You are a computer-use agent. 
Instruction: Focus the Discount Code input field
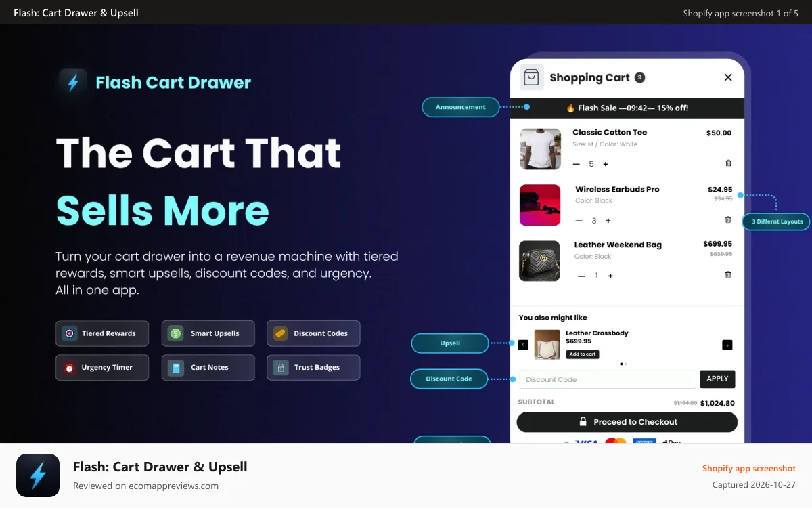[x=608, y=379]
